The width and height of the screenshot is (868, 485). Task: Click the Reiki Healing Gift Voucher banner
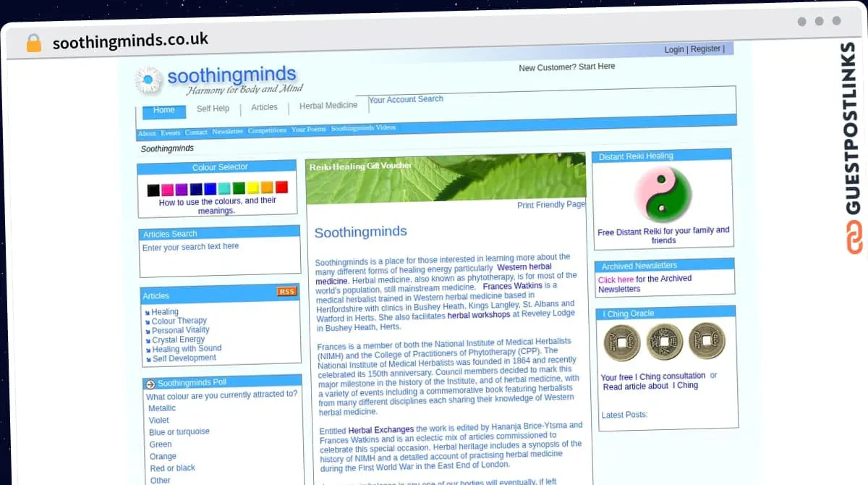tap(446, 177)
